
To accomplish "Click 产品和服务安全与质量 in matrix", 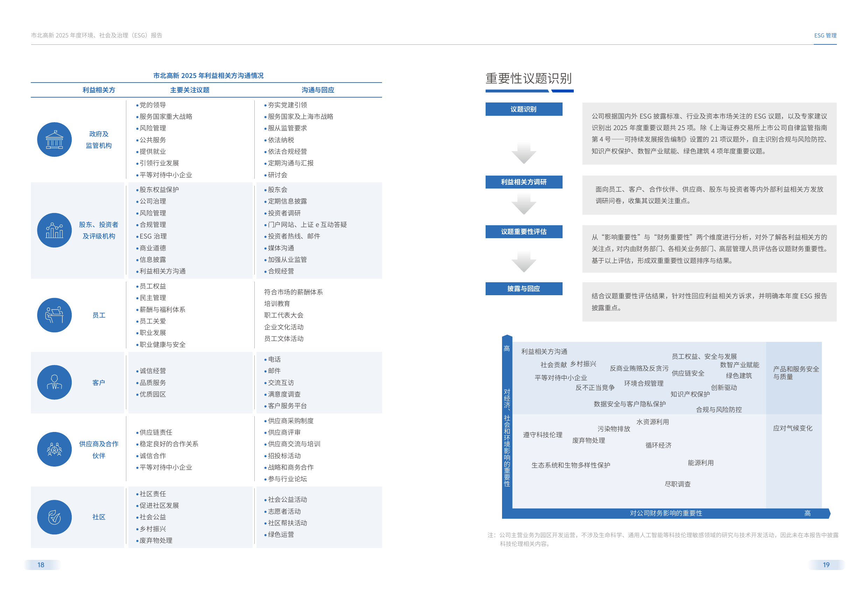I will tap(796, 373).
